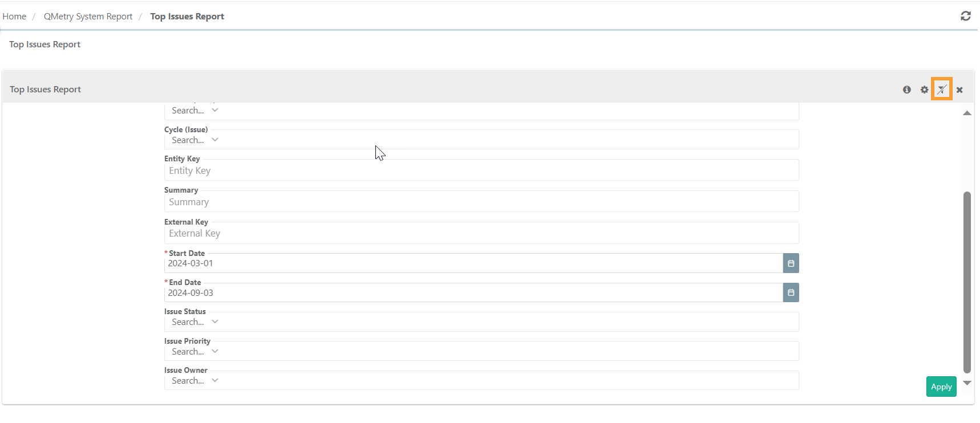
Task: Focus the Summary input field
Action: tap(481, 201)
